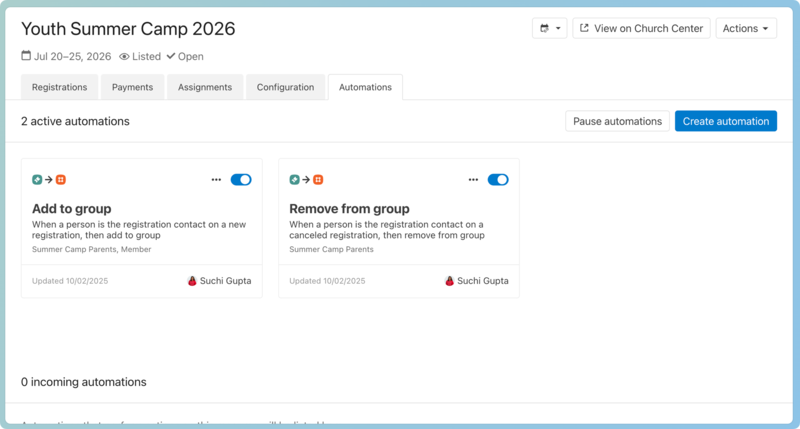This screenshot has width=800, height=429.
Task: Click the orange Groups icon on Add to group card
Action: [61, 180]
